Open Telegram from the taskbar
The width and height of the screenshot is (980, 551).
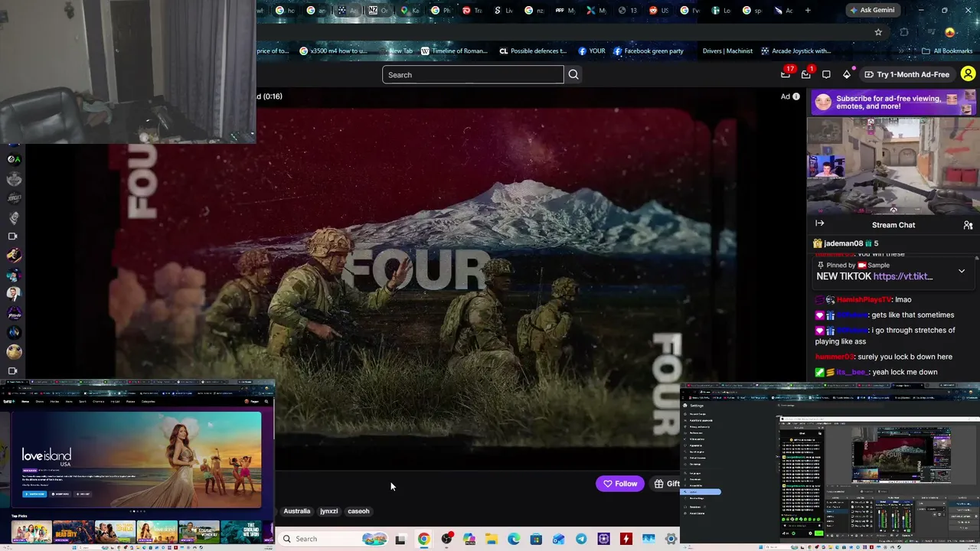(x=581, y=539)
